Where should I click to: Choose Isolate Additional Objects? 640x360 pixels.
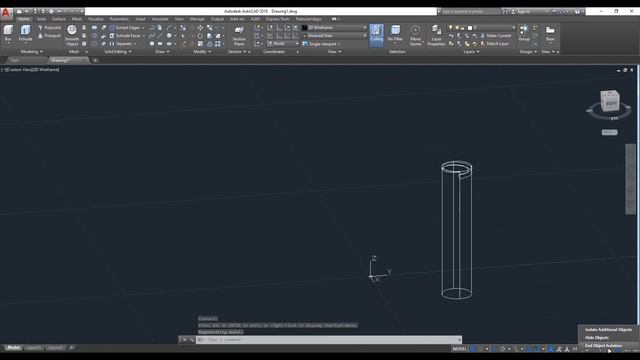click(x=608, y=330)
